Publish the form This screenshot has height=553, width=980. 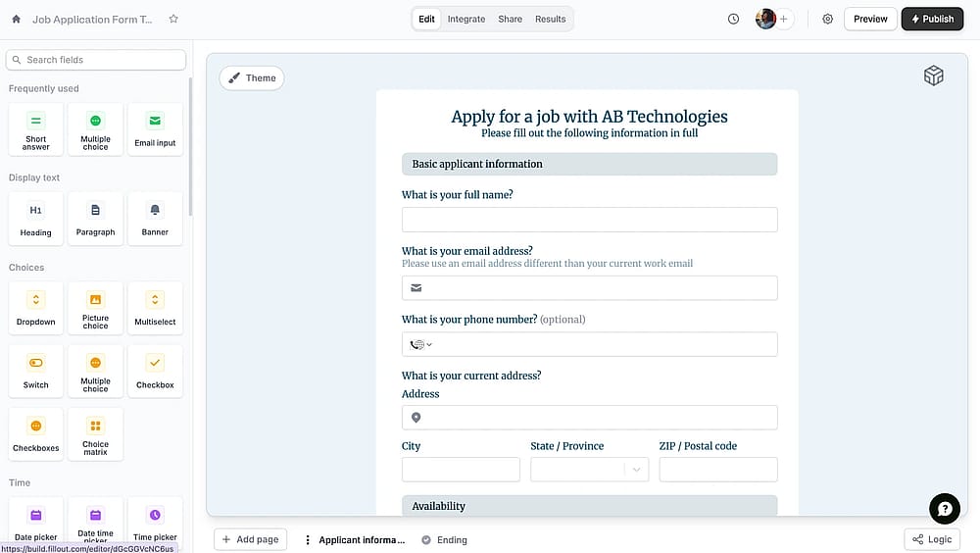(932, 19)
